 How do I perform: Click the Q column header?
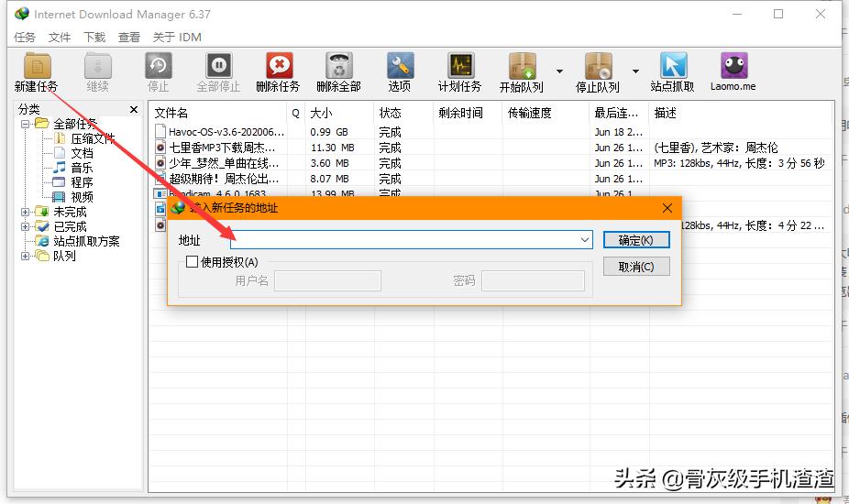coord(295,113)
